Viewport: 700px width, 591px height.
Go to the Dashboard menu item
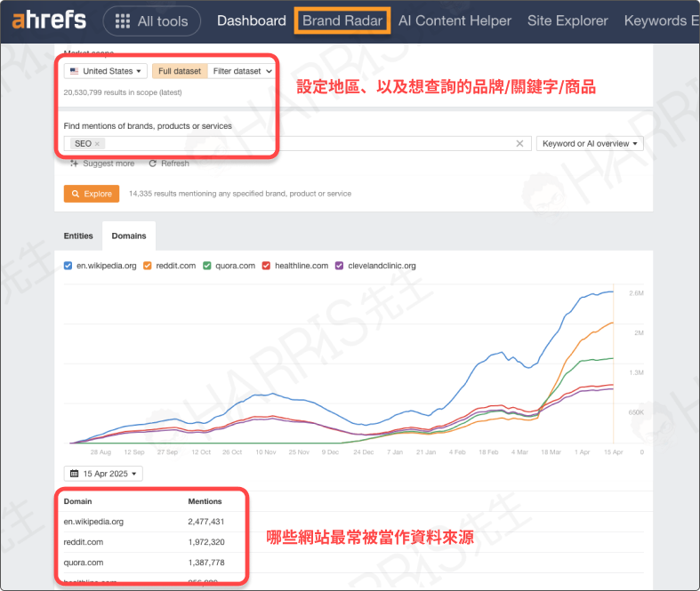point(252,20)
